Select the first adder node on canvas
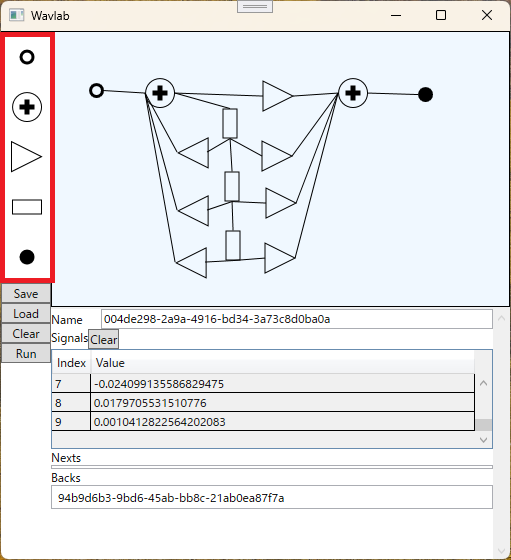Image resolution: width=511 pixels, height=560 pixels. 160,93
